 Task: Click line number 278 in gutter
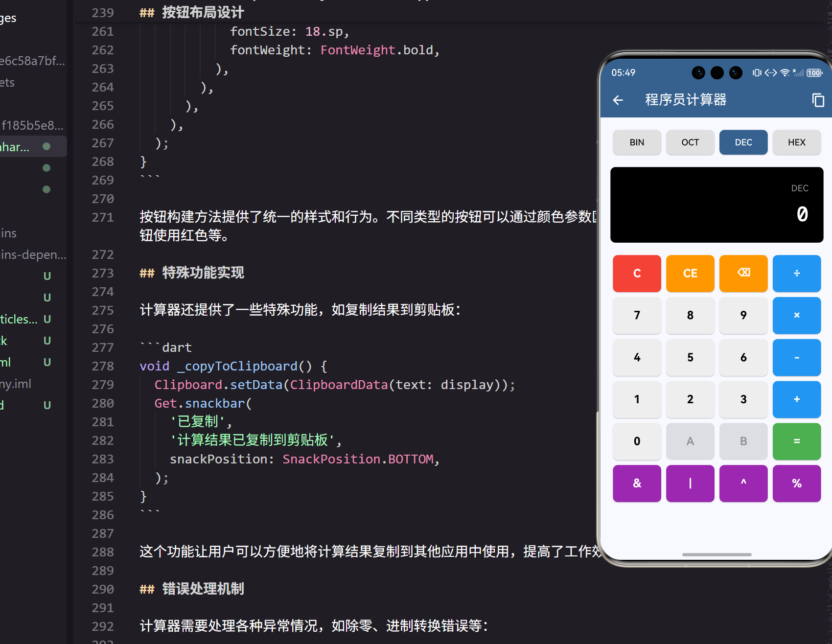103,366
